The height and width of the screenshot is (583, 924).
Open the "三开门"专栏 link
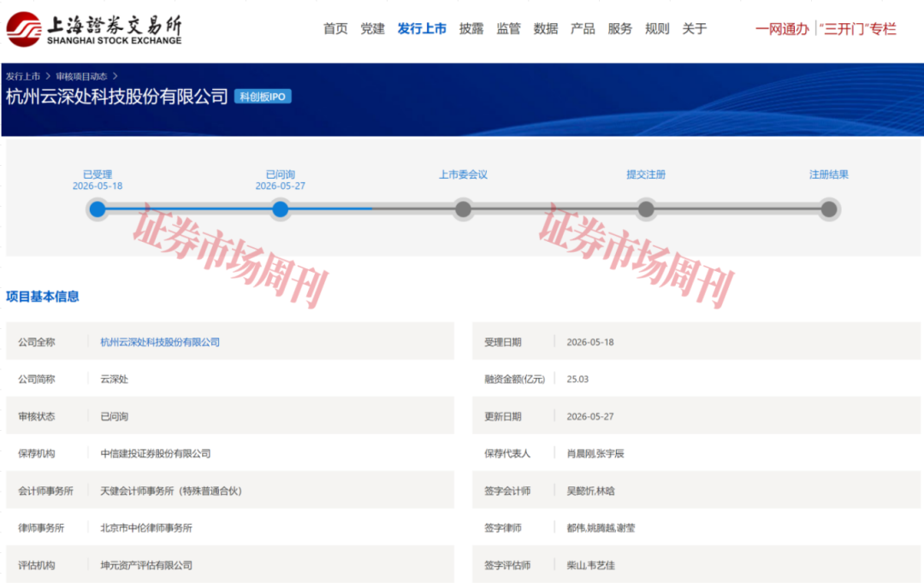click(x=858, y=29)
